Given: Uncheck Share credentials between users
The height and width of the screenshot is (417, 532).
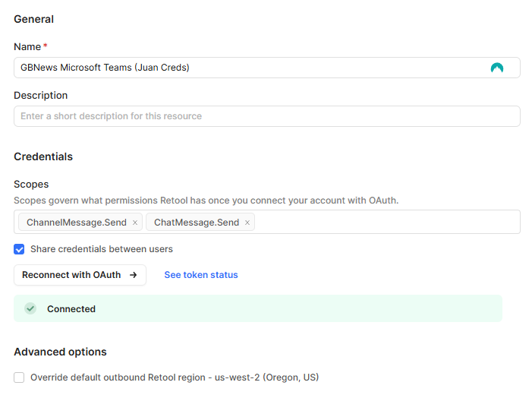Looking at the screenshot, I should 19,249.
